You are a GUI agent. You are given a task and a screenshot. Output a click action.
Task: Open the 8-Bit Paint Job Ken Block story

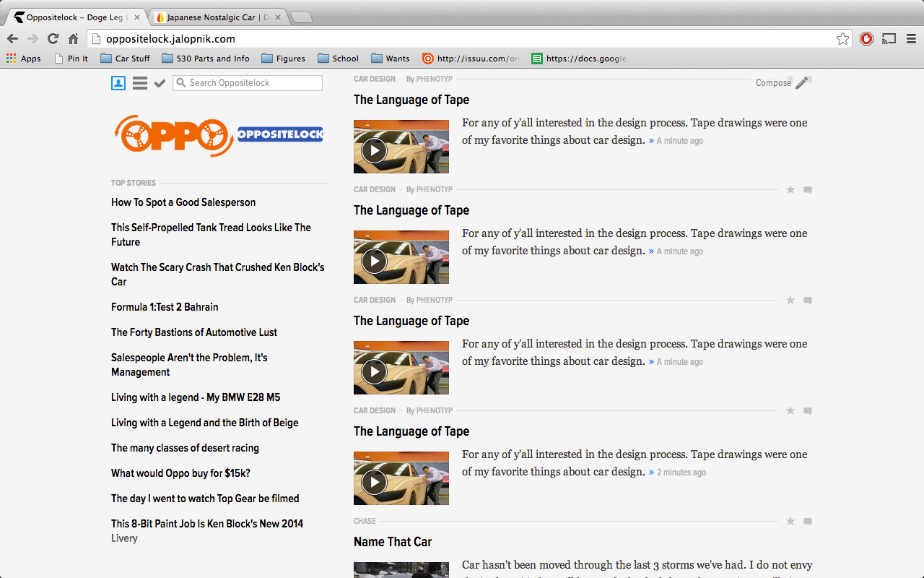click(x=207, y=531)
